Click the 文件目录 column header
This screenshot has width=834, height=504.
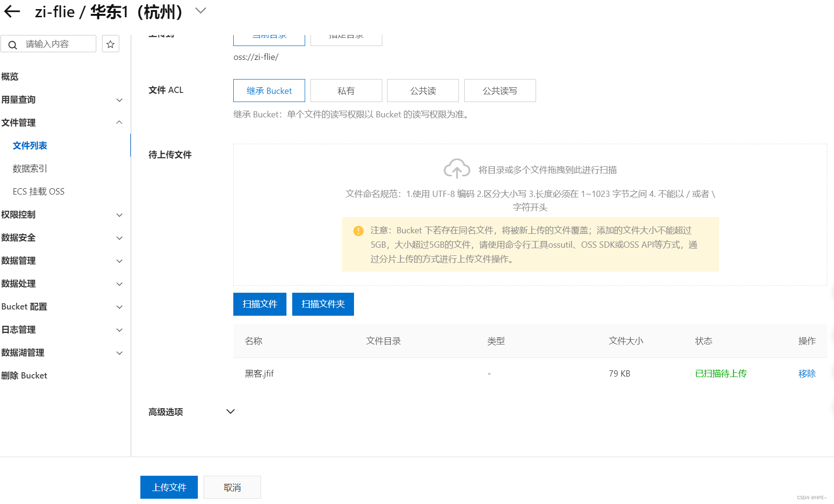383,341
